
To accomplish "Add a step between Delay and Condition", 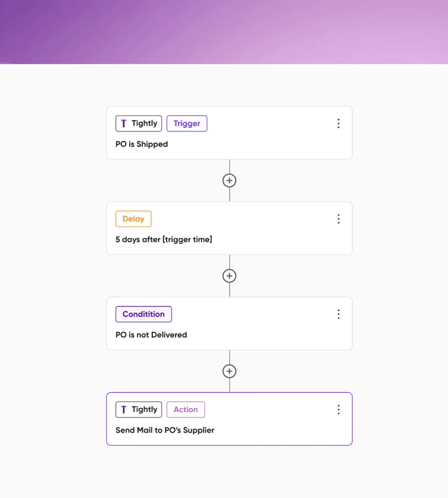I will pos(229,275).
